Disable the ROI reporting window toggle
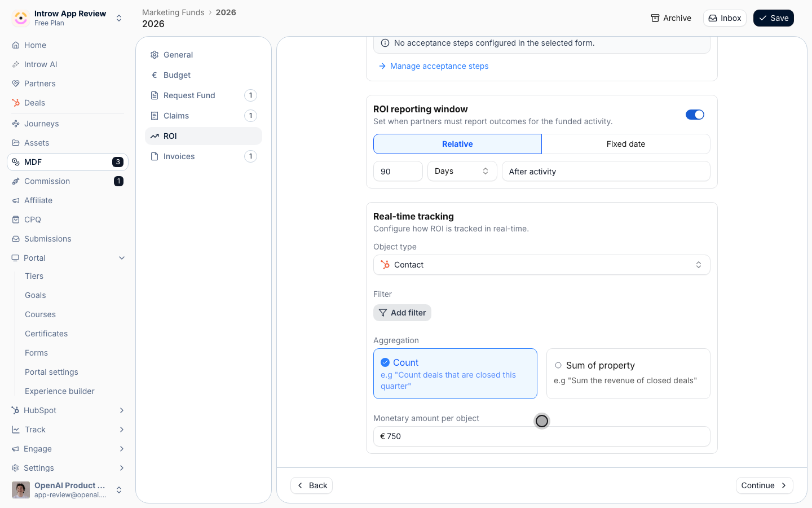Image resolution: width=812 pixels, height=508 pixels. point(695,115)
